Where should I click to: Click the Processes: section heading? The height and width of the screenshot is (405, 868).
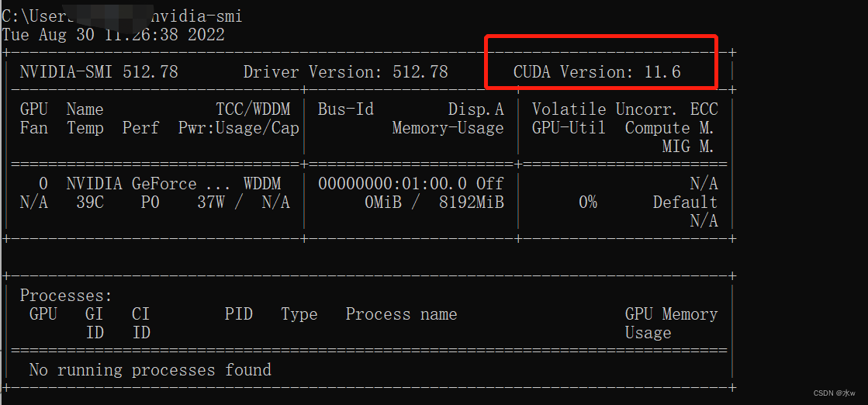[66, 296]
